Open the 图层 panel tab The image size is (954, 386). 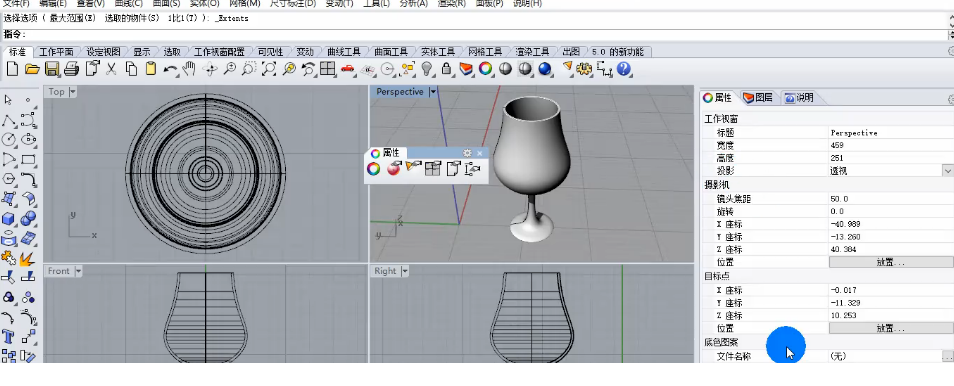click(x=758, y=97)
